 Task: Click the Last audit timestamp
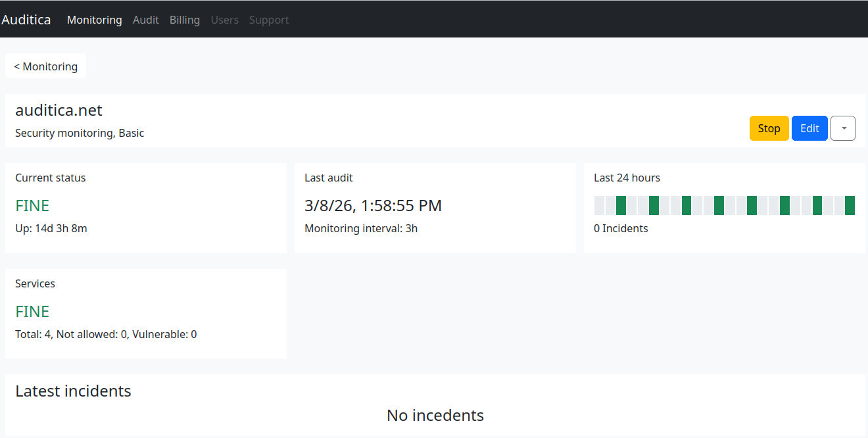(x=373, y=205)
